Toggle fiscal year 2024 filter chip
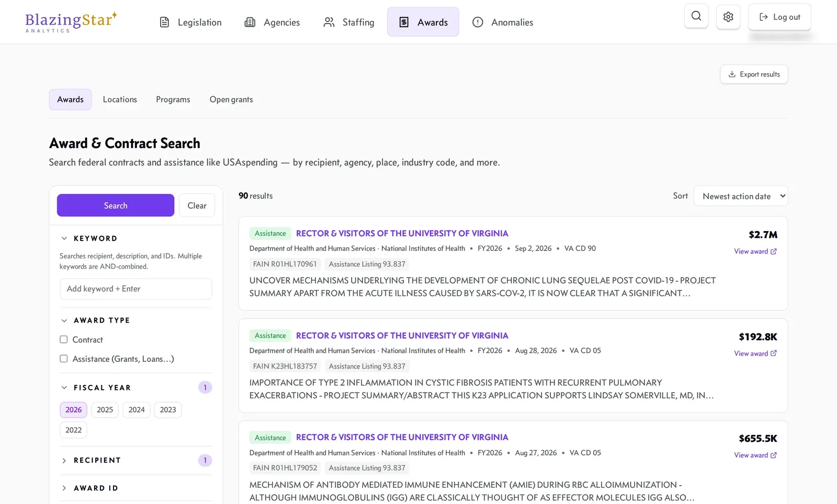The height and width of the screenshot is (504, 837). click(137, 410)
